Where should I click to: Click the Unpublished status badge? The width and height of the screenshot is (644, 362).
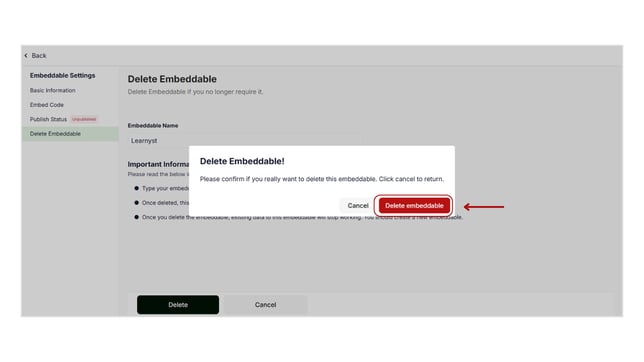pos(84,119)
